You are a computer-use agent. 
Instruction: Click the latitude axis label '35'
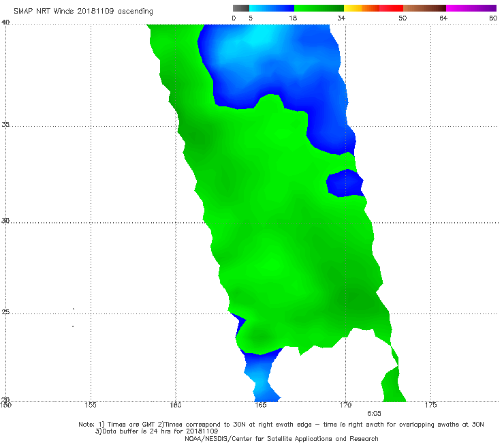5,124
